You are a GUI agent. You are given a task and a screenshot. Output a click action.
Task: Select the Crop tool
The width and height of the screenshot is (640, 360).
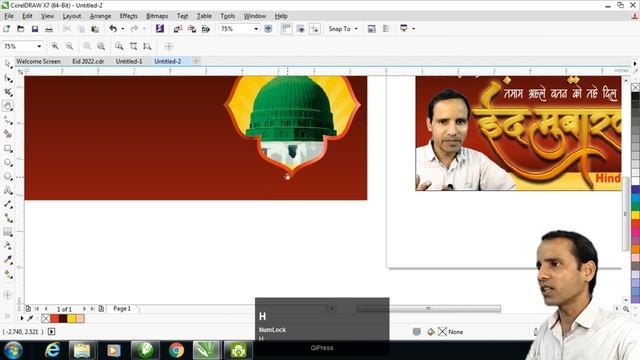point(8,92)
